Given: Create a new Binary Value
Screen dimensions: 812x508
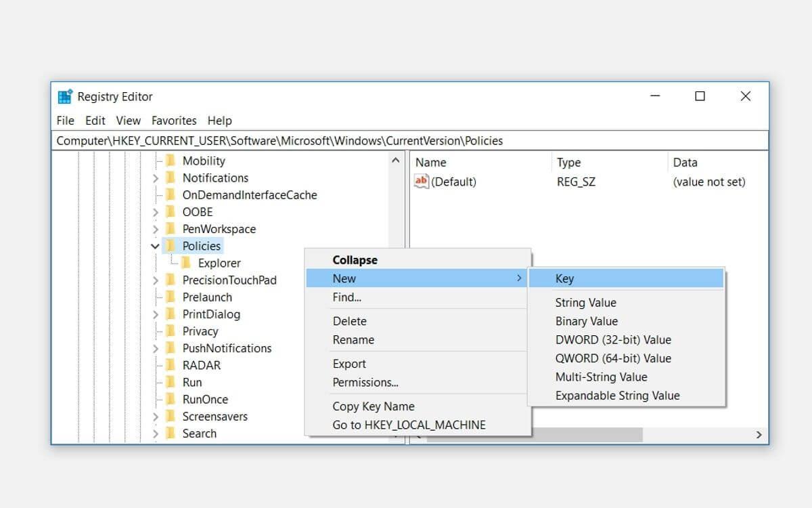Looking at the screenshot, I should 626,321.
